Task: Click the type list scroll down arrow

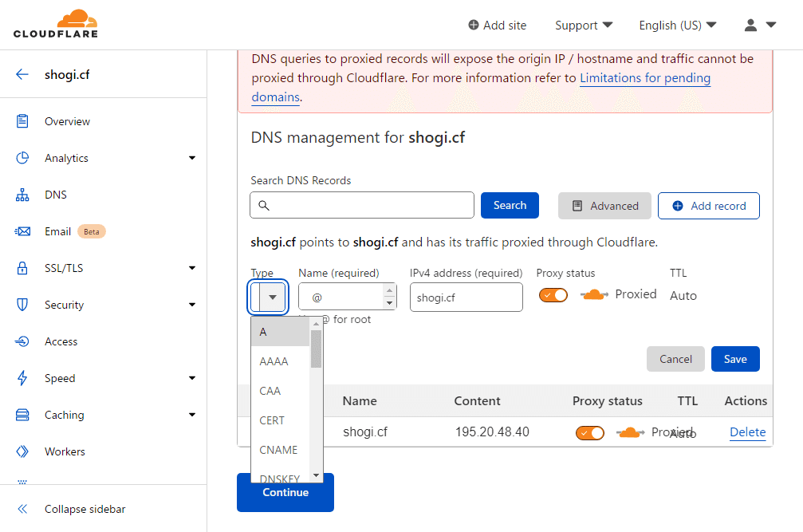Action: point(316,475)
